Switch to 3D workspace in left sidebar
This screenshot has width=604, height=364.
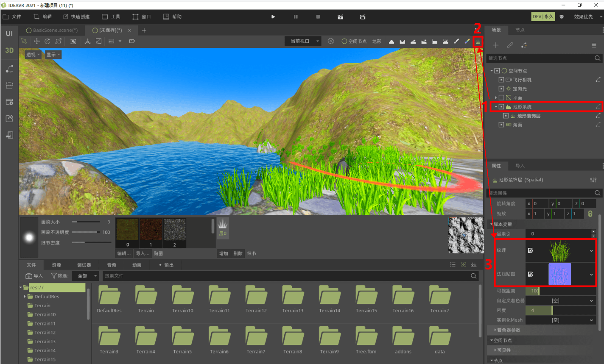pos(9,50)
